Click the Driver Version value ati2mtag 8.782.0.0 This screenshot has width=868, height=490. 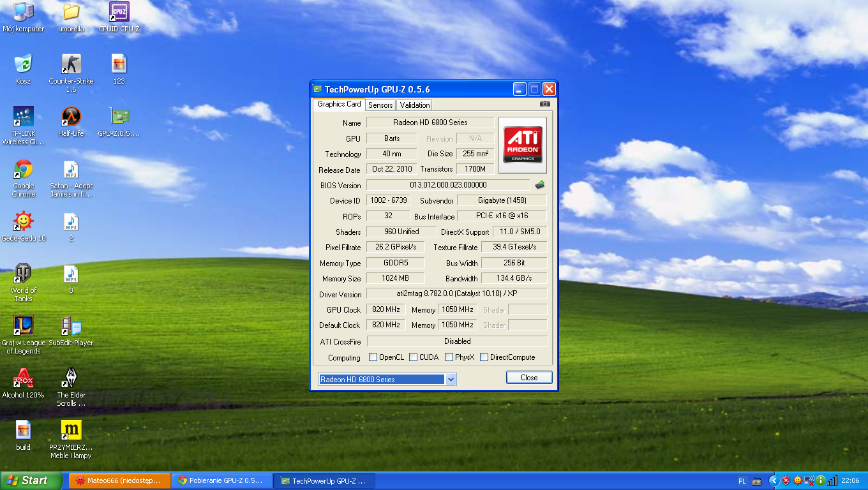tap(456, 294)
